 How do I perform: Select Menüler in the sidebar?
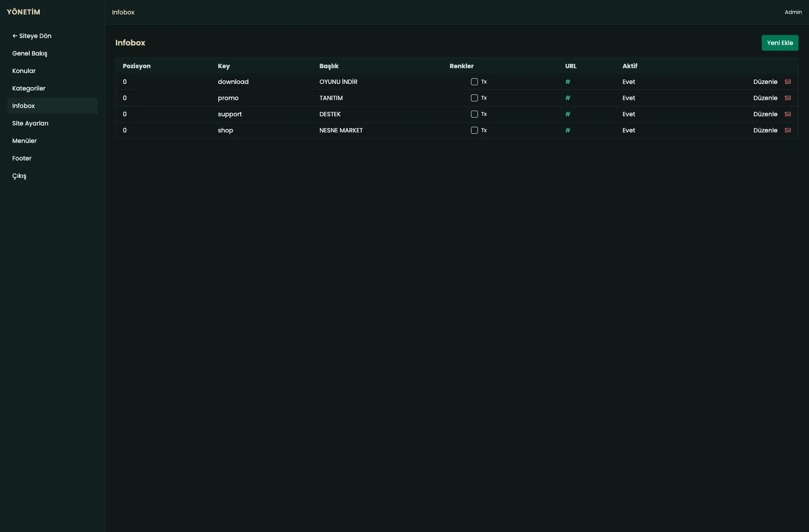tap(24, 141)
